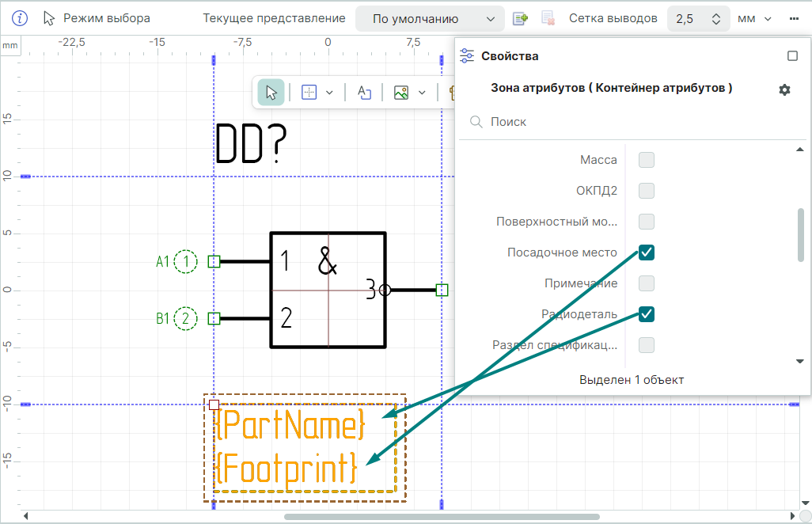
Task: Tick the ОКПД2 checkbox
Action: [x=647, y=191]
